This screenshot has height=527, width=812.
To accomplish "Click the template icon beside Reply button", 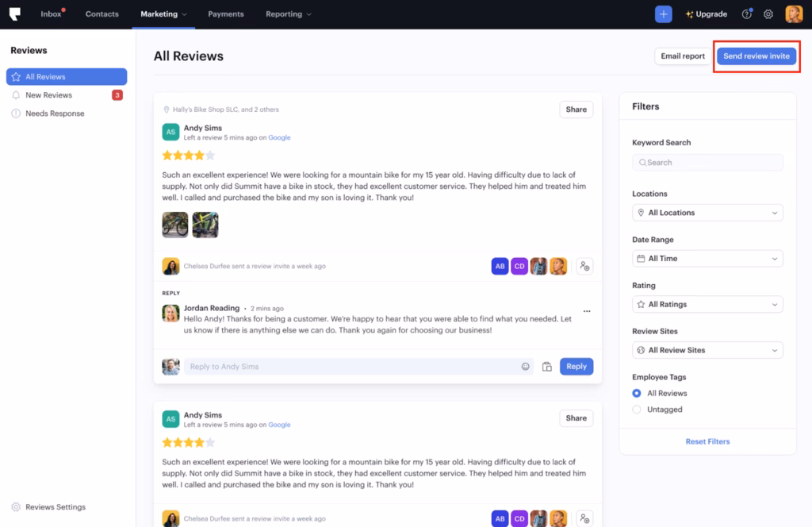I will point(547,367).
